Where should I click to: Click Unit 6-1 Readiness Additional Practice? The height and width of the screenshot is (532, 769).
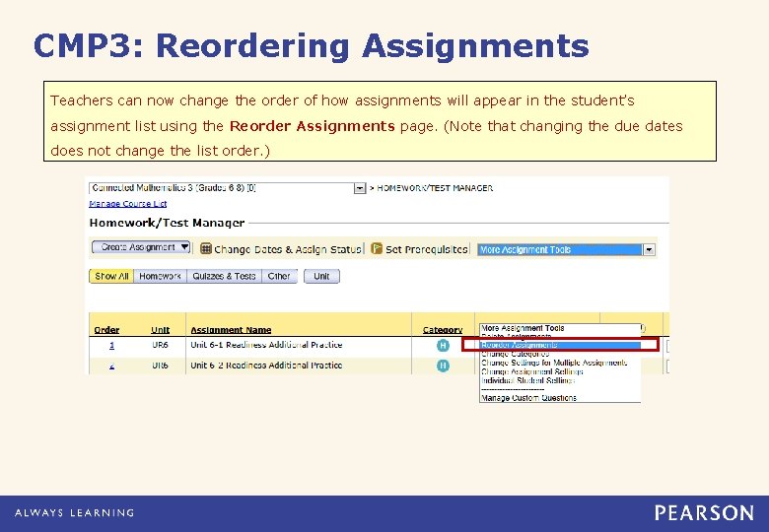[x=266, y=345]
